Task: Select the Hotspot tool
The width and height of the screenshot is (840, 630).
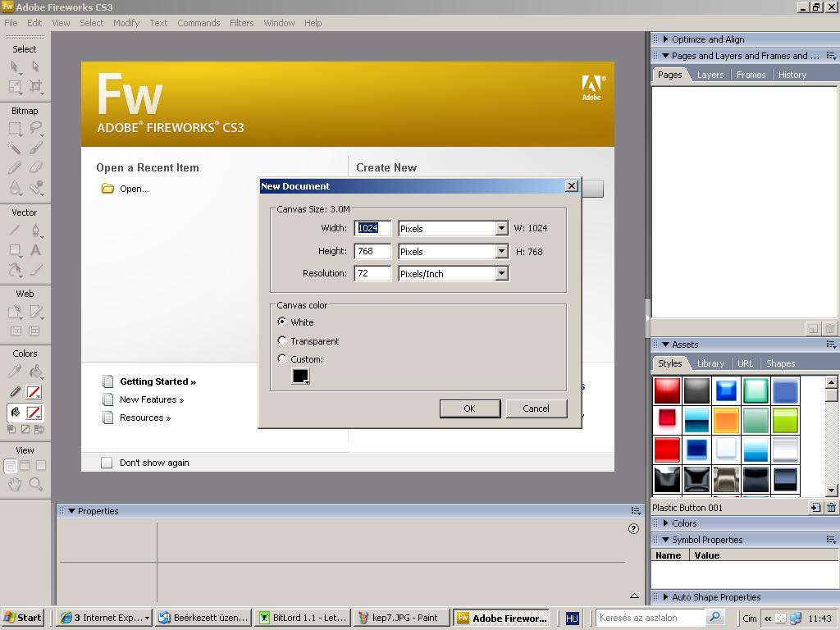Action: (x=15, y=312)
